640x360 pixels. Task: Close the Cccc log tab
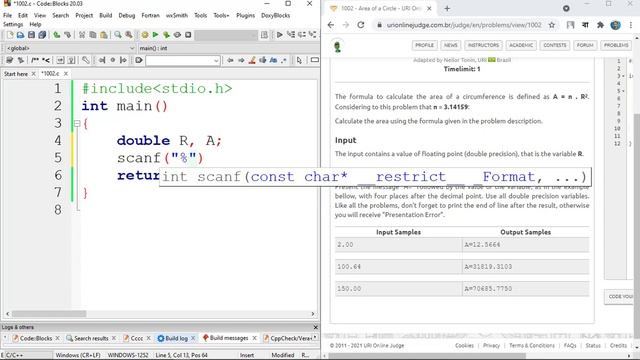click(x=149, y=338)
